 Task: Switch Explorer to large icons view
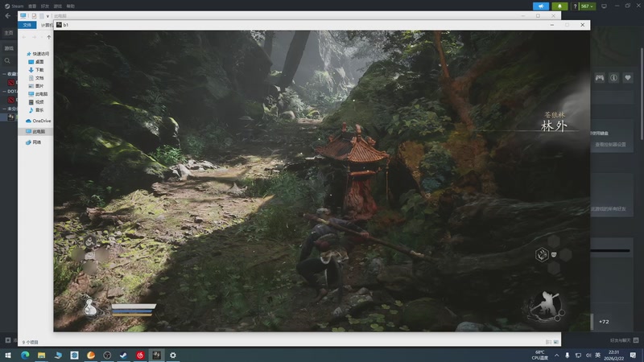(555, 342)
